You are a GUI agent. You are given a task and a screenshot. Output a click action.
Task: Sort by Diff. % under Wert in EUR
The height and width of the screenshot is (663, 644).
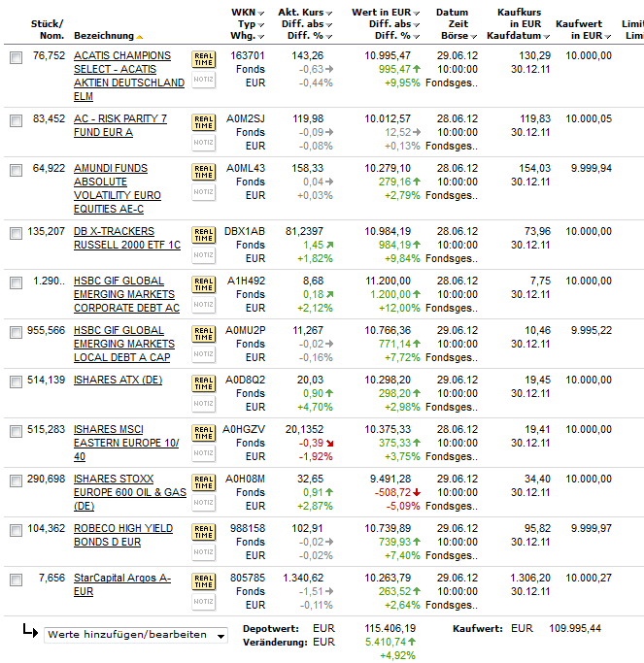(x=417, y=37)
